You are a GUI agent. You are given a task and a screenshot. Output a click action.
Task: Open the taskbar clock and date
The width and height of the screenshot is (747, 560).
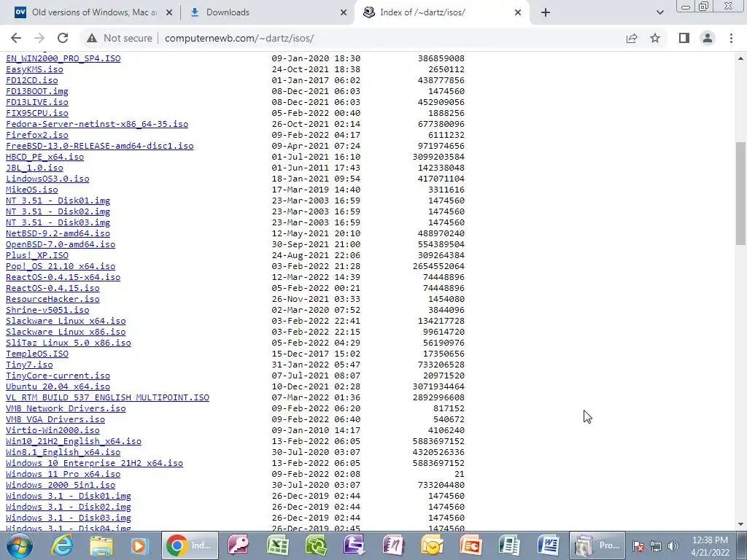[710, 546]
